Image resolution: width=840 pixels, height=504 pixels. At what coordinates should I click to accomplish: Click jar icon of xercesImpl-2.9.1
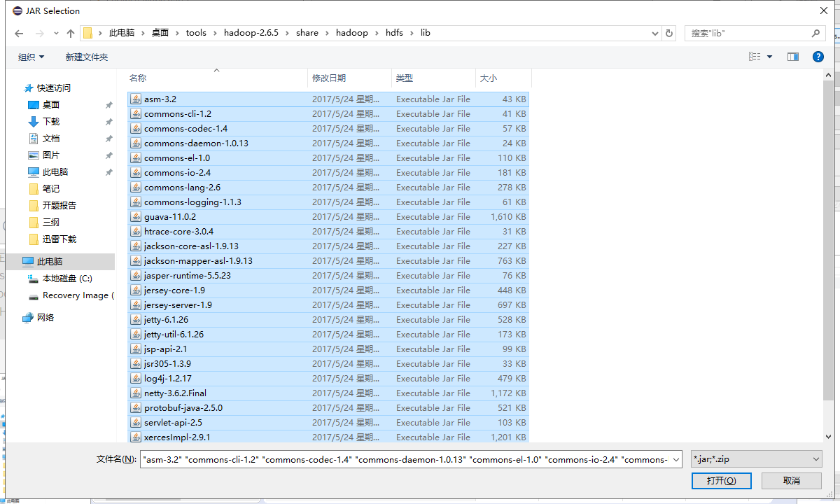point(136,437)
